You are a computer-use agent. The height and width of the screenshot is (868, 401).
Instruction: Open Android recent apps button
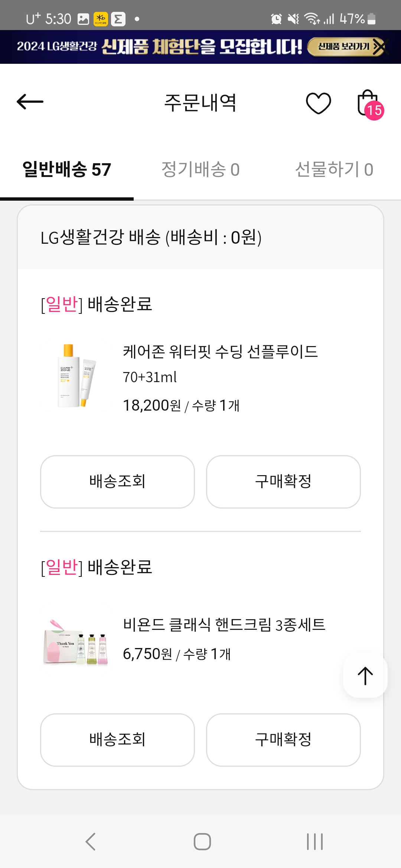tap(314, 841)
